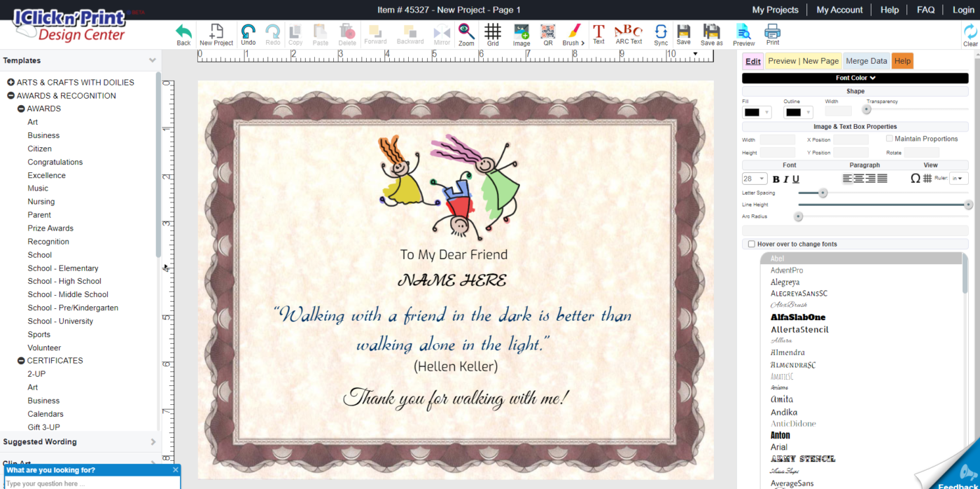Open My Projects menu
Image resolution: width=980 pixels, height=489 pixels.
tap(776, 10)
